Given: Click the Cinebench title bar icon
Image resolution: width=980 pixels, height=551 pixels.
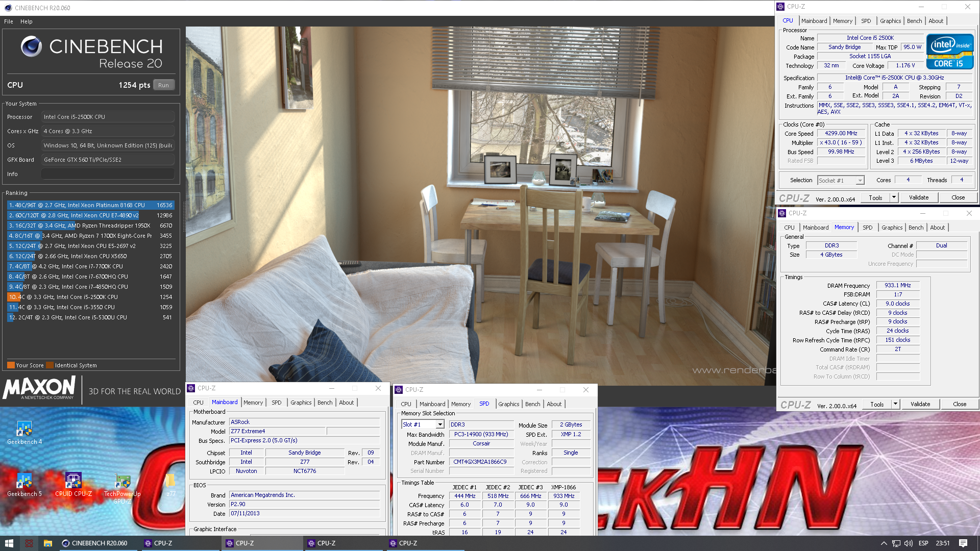Looking at the screenshot, I should pyautogui.click(x=8, y=8).
